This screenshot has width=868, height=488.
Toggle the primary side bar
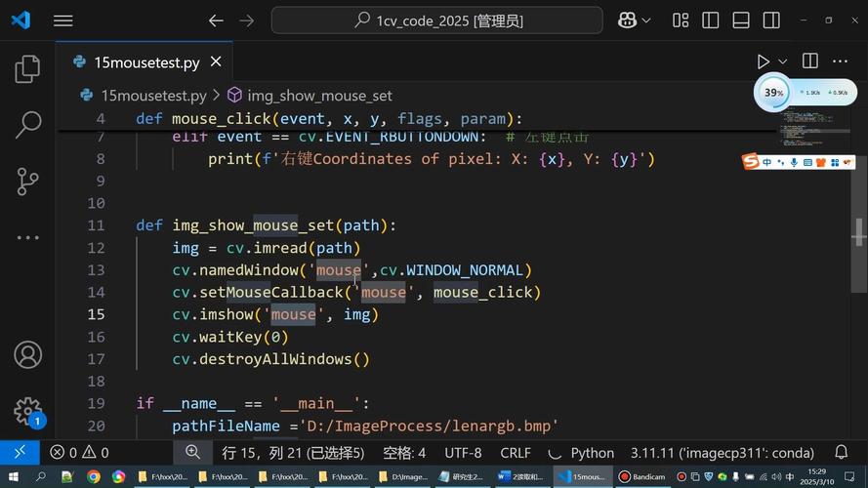(x=710, y=20)
